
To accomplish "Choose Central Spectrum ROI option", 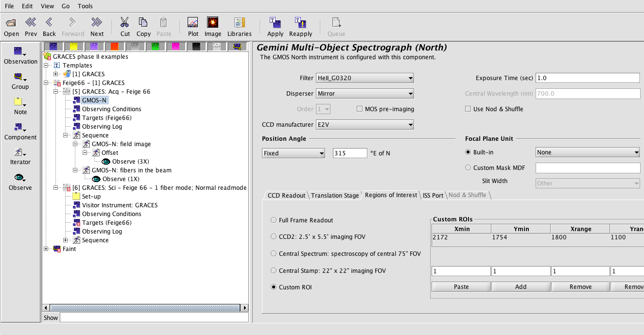I will 274,253.
